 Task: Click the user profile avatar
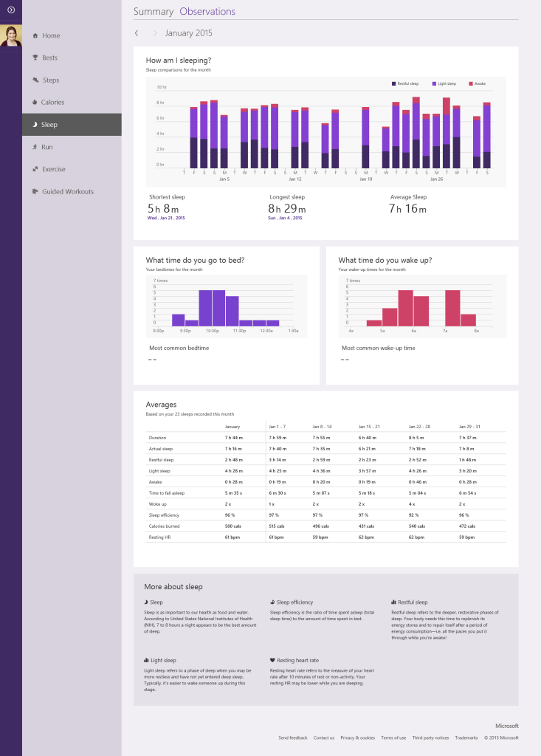pyautogui.click(x=11, y=36)
